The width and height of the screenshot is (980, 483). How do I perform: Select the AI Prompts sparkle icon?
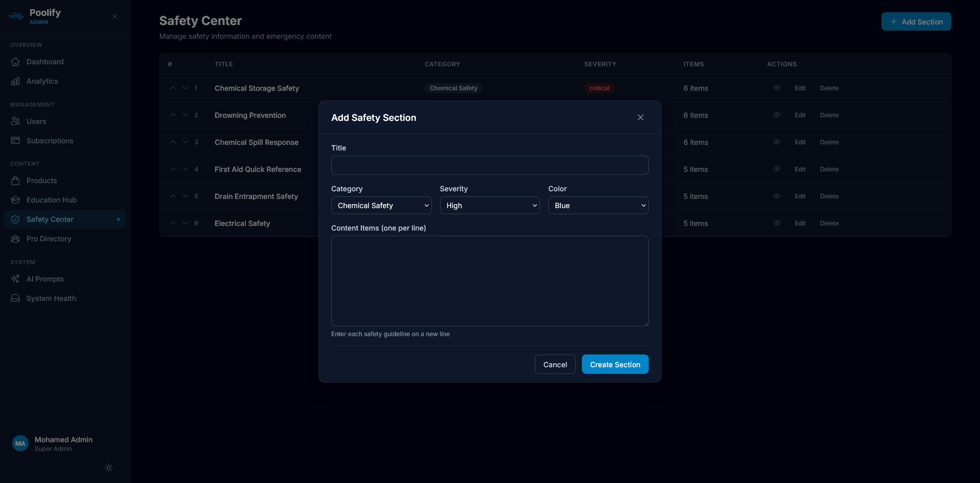[x=15, y=278]
